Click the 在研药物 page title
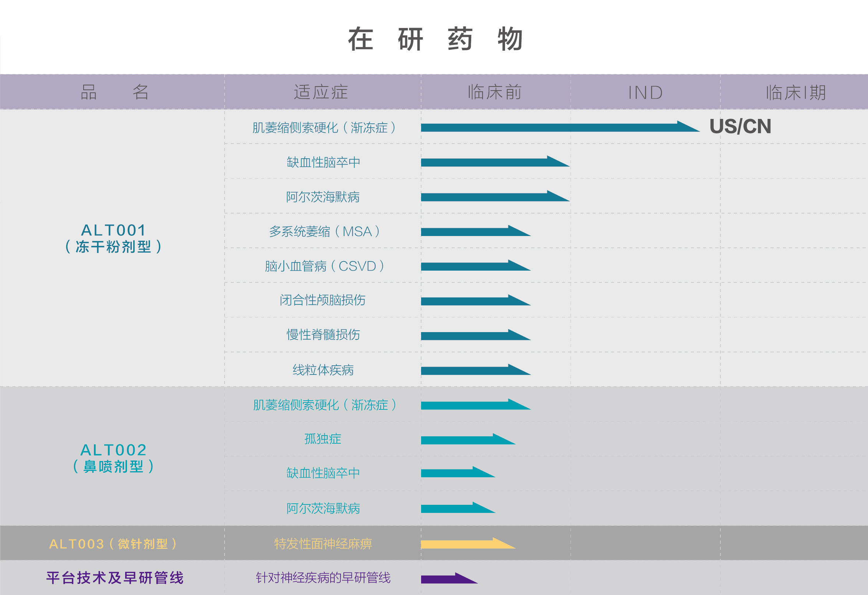This screenshot has width=868, height=595. coord(435,39)
